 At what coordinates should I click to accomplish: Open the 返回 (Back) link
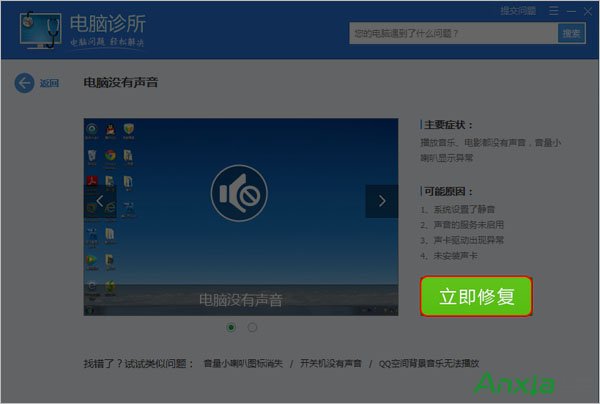click(x=49, y=84)
